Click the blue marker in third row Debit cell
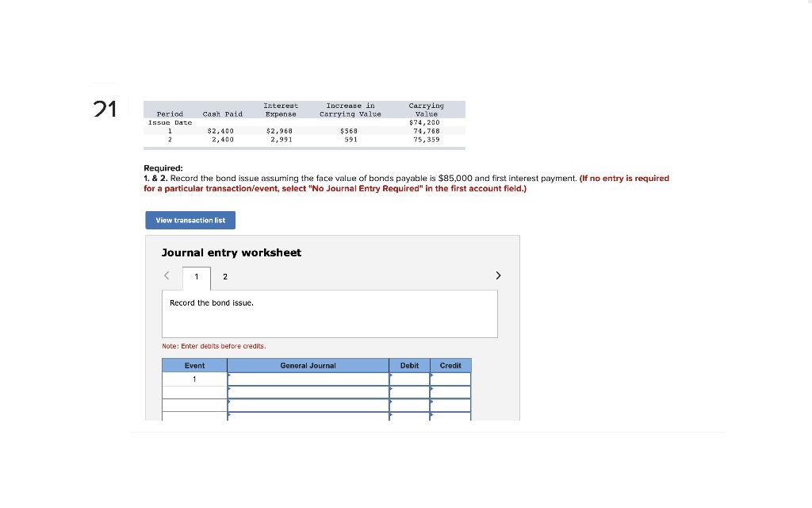 point(391,403)
